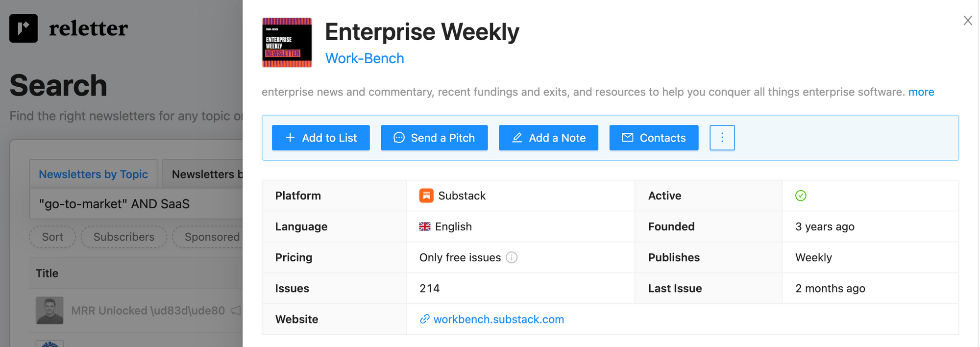Click the Title column header
This screenshot has height=347, width=980.
point(47,273)
